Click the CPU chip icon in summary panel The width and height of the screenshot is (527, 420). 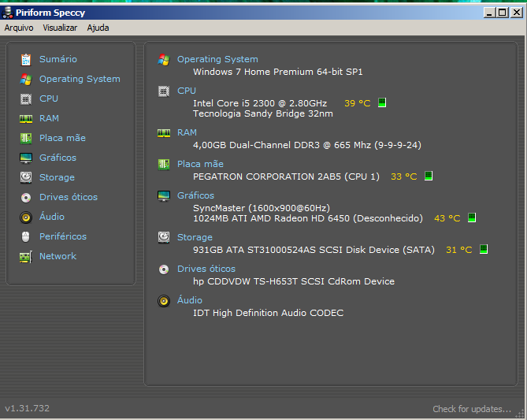pos(164,91)
